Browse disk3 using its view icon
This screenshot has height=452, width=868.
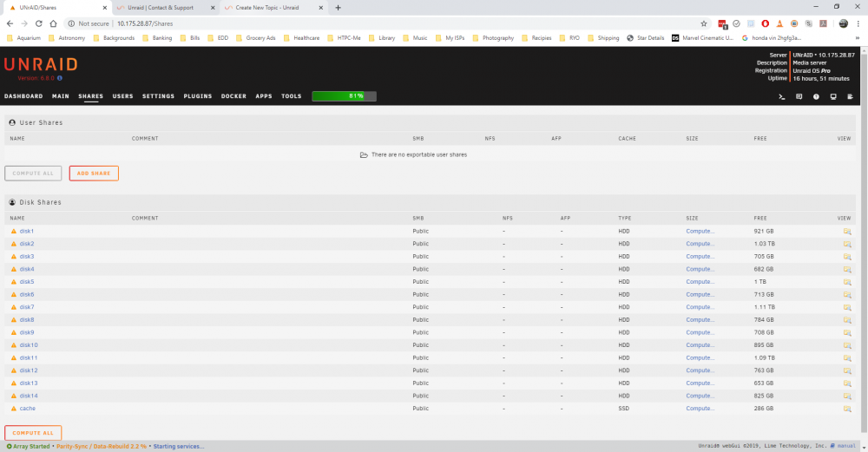[847, 257]
